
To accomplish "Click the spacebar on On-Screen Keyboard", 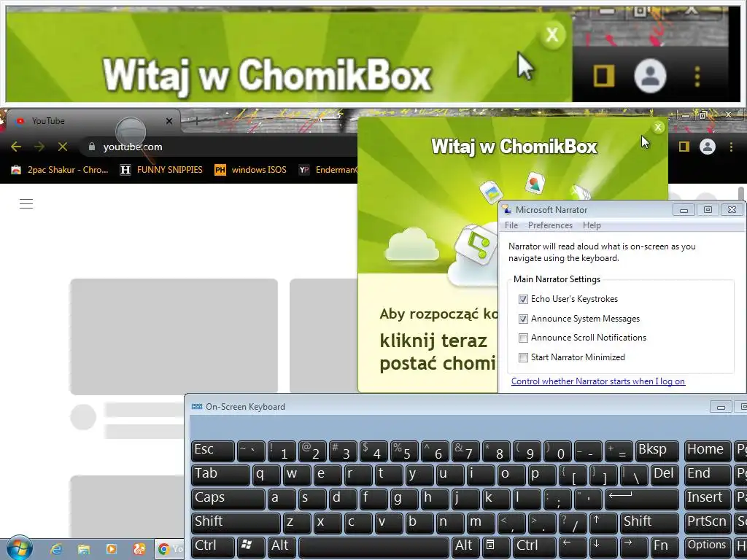I will (x=373, y=547).
